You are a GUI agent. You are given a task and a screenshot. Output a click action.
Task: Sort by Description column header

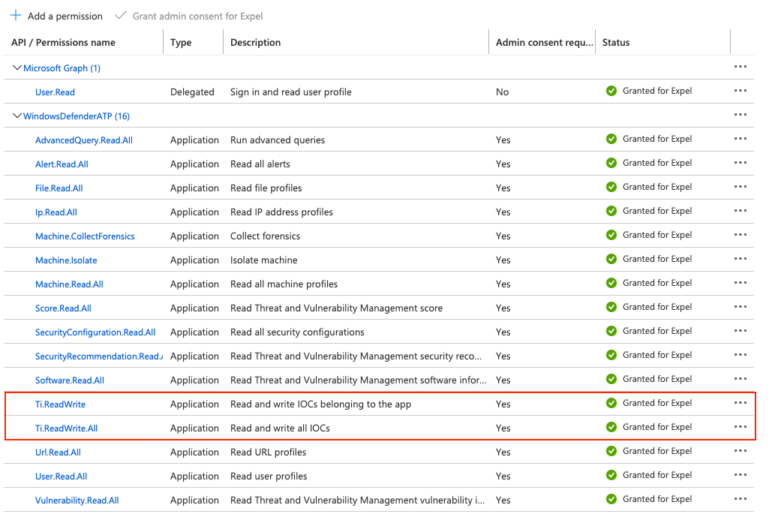[x=256, y=43]
